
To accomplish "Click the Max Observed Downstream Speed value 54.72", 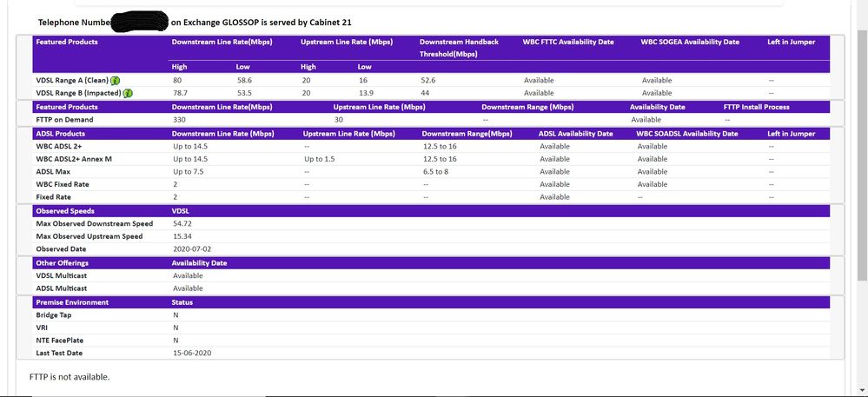I will [182, 224].
